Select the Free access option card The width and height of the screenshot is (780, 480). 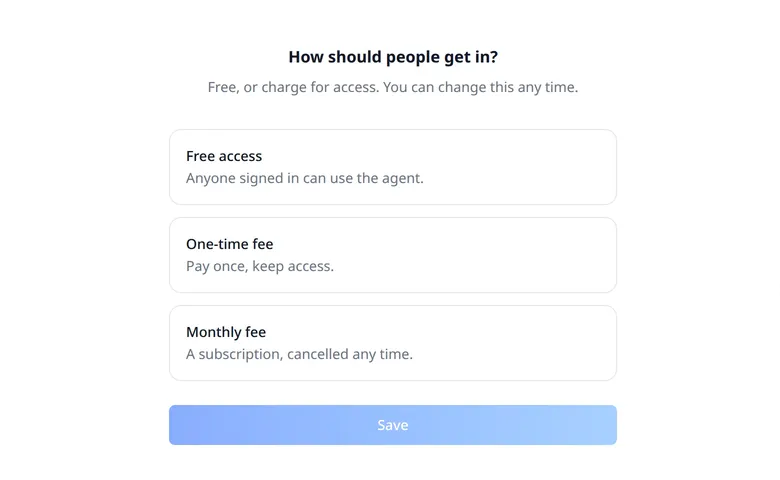[x=392, y=167]
